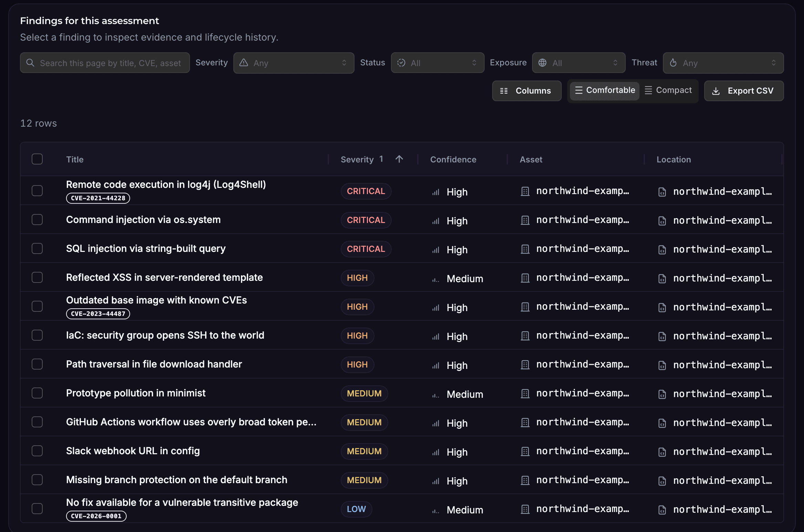
Task: Click the "12 rows" count text
Action: click(39, 123)
